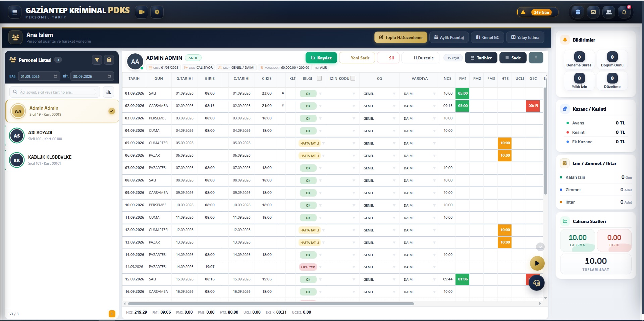The height and width of the screenshot is (321, 644).
Task: Click the video camera icon in header
Action: tap(142, 12)
